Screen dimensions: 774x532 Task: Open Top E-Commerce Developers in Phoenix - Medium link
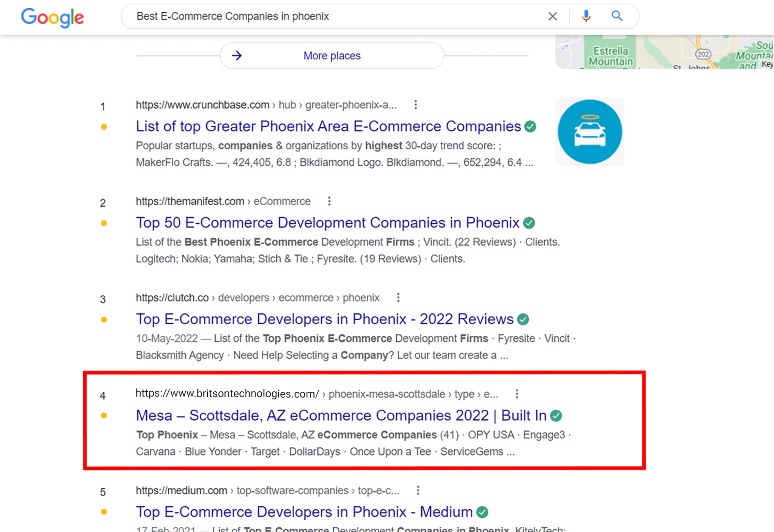(x=304, y=512)
